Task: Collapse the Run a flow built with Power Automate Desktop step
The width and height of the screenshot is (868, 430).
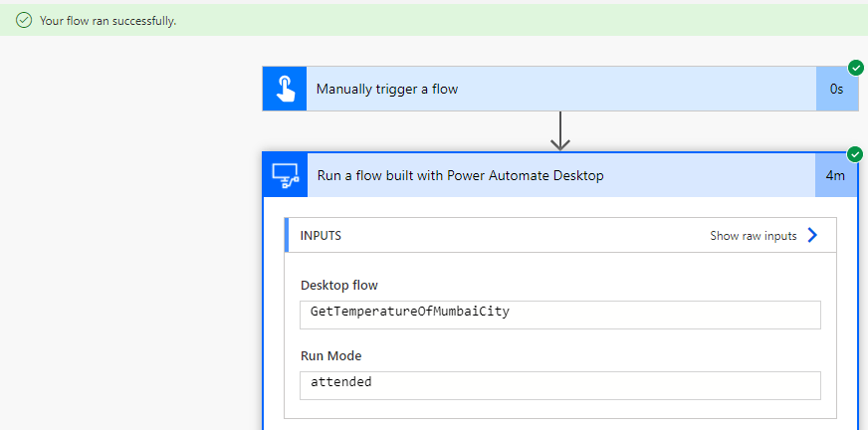Action: (560, 176)
